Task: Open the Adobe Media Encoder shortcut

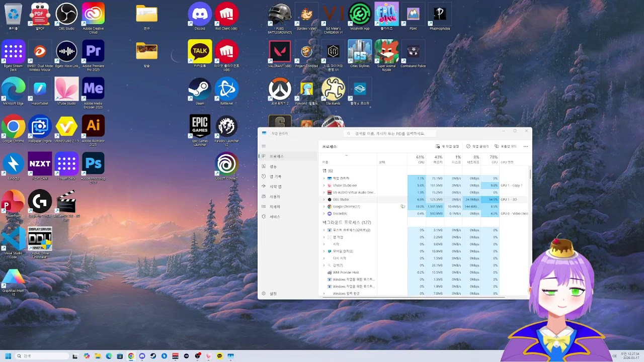Action: point(93,93)
